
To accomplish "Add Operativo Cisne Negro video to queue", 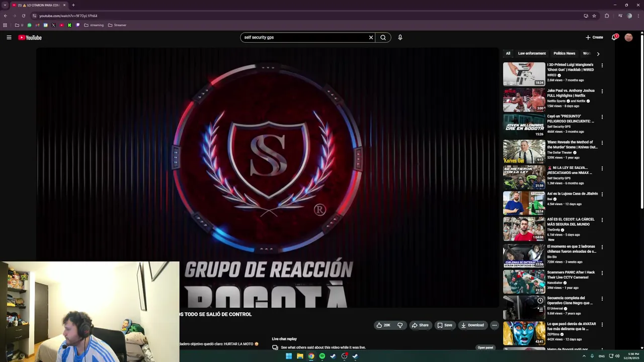I will pos(540,310).
